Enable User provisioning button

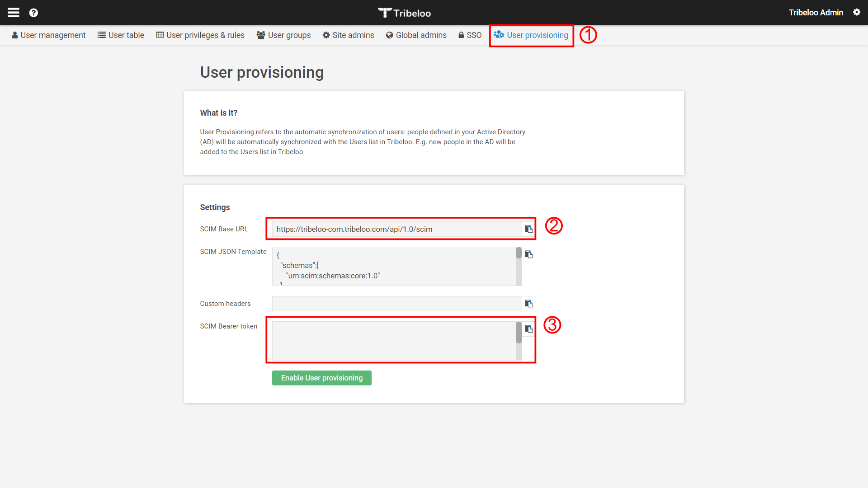pyautogui.click(x=321, y=378)
